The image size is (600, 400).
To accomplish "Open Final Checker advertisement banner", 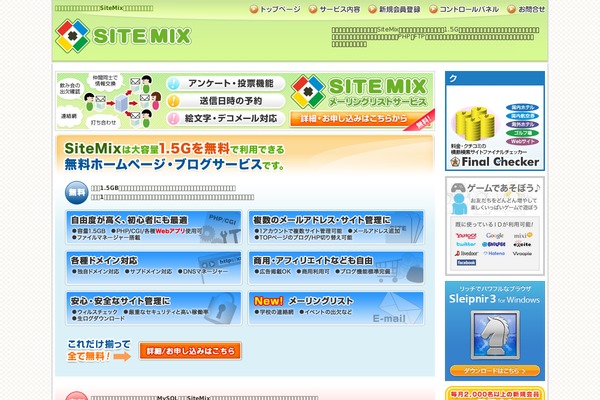I will pyautogui.click(x=495, y=121).
